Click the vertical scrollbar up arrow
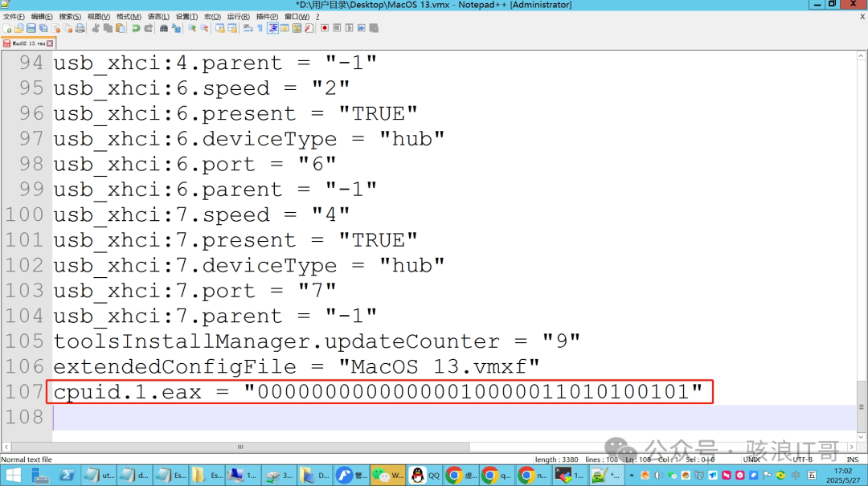Screen dimensions: 868x486 pos(862,55)
